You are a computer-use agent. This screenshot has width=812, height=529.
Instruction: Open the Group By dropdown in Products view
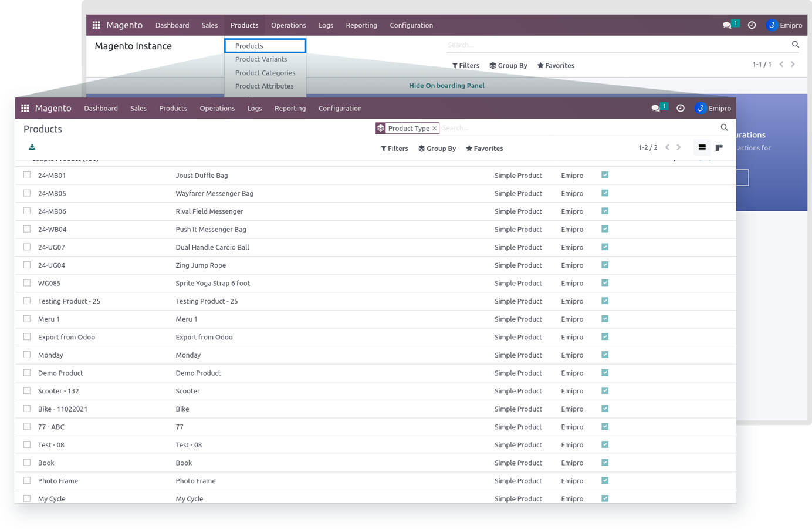(437, 149)
